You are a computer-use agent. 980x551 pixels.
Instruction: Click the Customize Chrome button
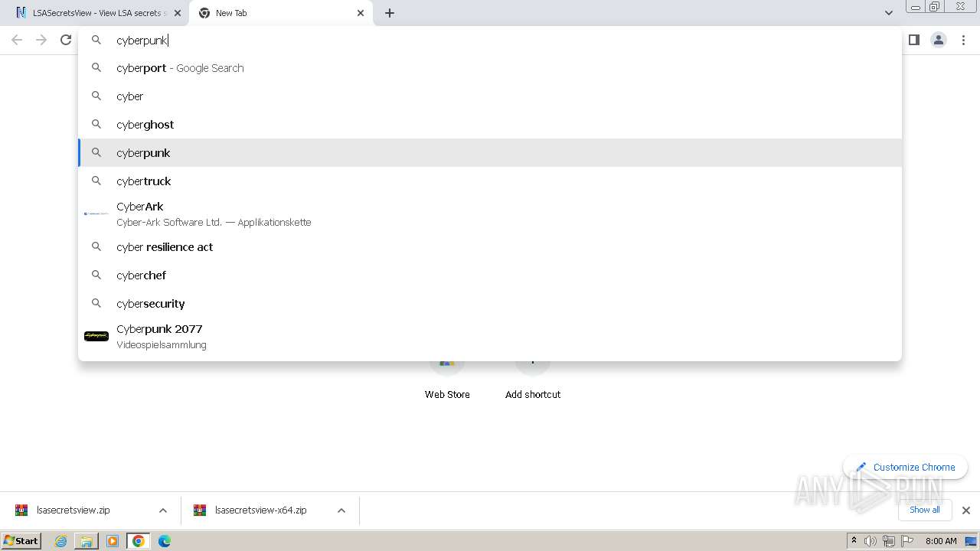pos(905,467)
